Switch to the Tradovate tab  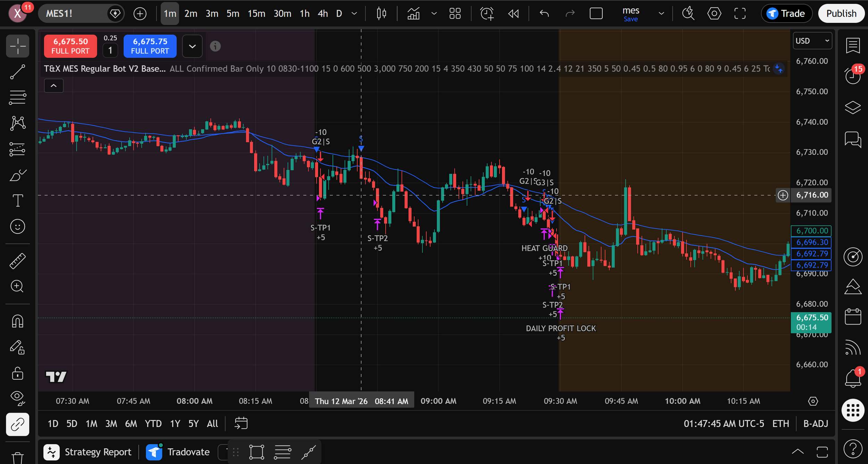click(189, 452)
